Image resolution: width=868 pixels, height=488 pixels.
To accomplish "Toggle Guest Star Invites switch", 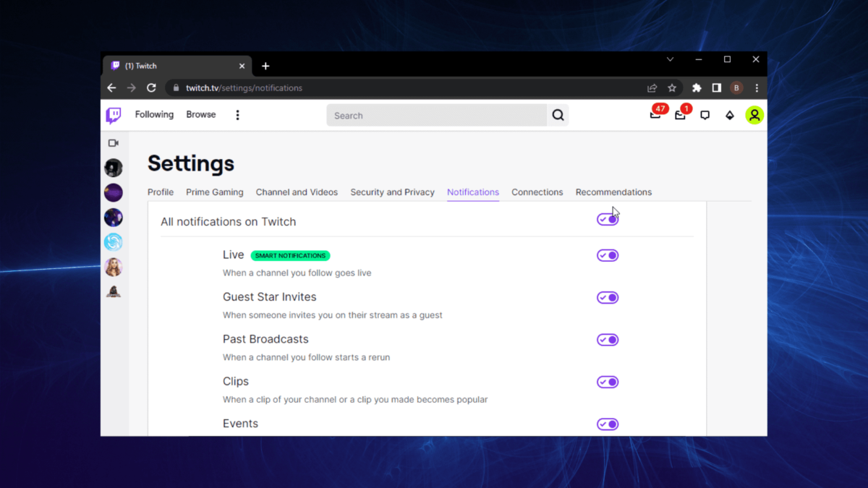I will (x=608, y=298).
